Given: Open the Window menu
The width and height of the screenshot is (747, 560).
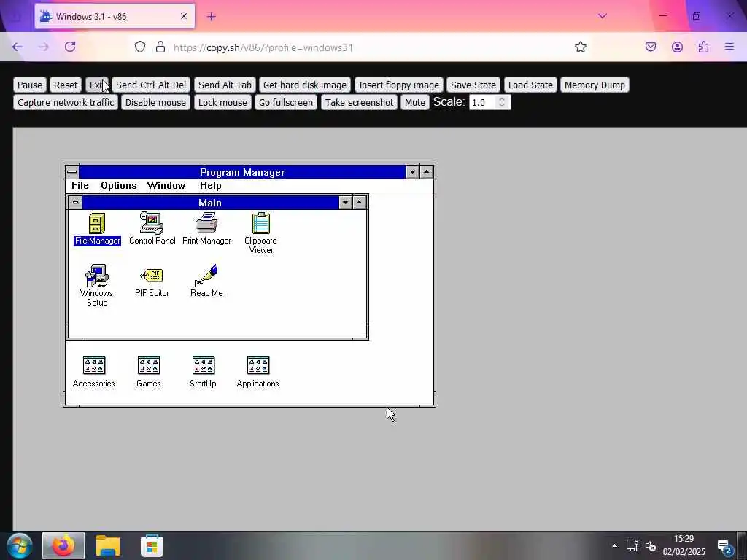Looking at the screenshot, I should (166, 186).
